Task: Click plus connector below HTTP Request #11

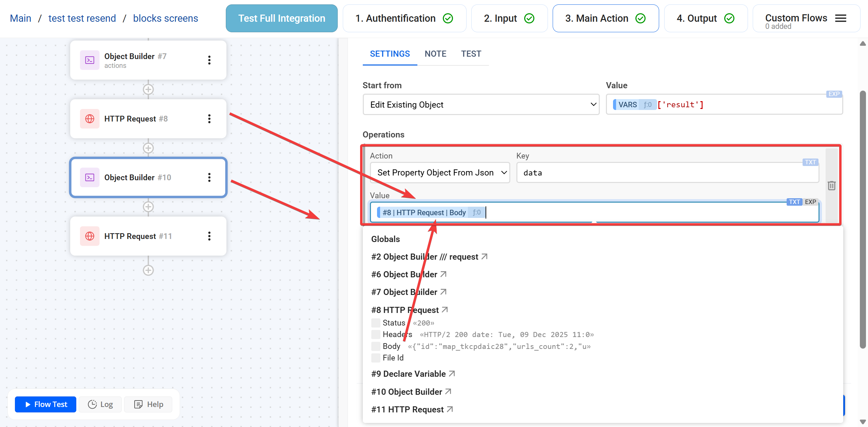Action: click(x=148, y=271)
